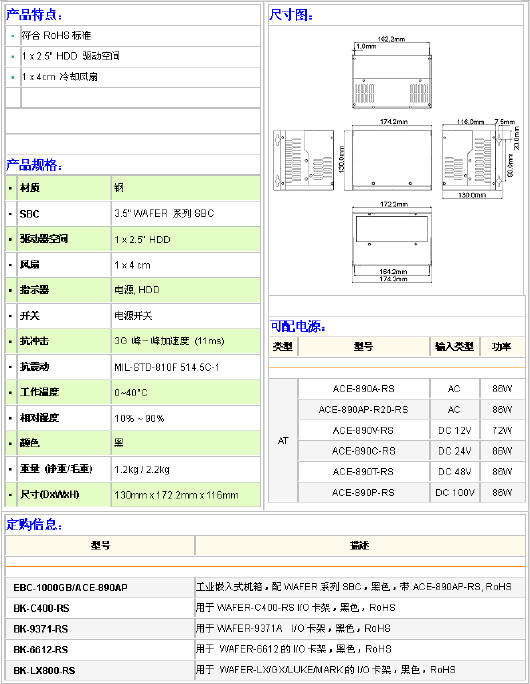Click the order model BK-LX800-RS
Screen dimensions: 530x684
[x=44, y=670]
